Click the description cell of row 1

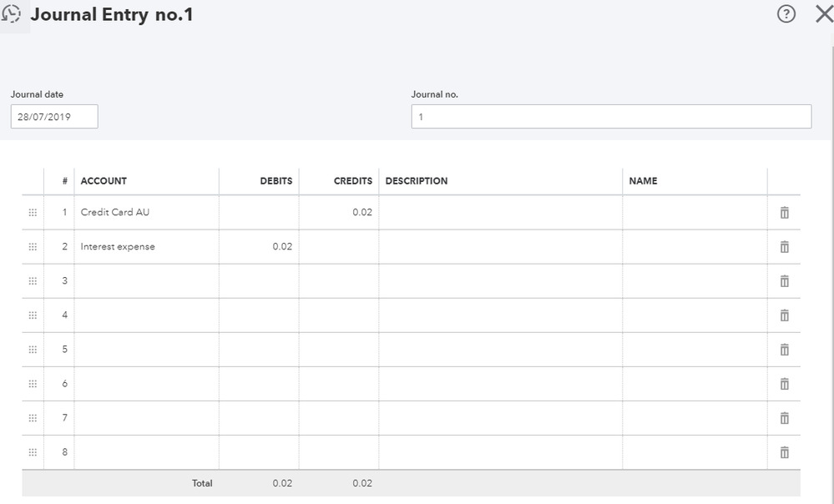[500, 213]
